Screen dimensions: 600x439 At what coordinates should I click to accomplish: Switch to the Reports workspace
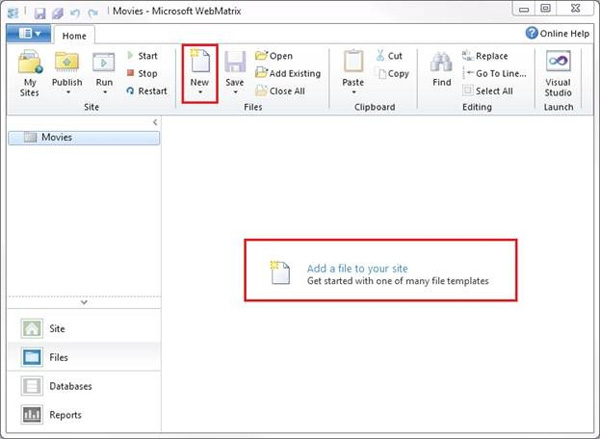84,415
